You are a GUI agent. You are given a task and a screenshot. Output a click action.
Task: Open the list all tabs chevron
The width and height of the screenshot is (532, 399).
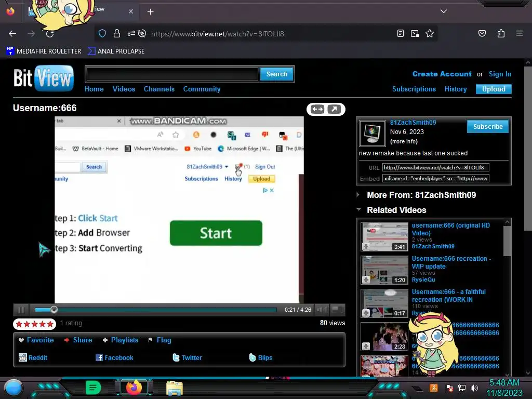(x=444, y=11)
